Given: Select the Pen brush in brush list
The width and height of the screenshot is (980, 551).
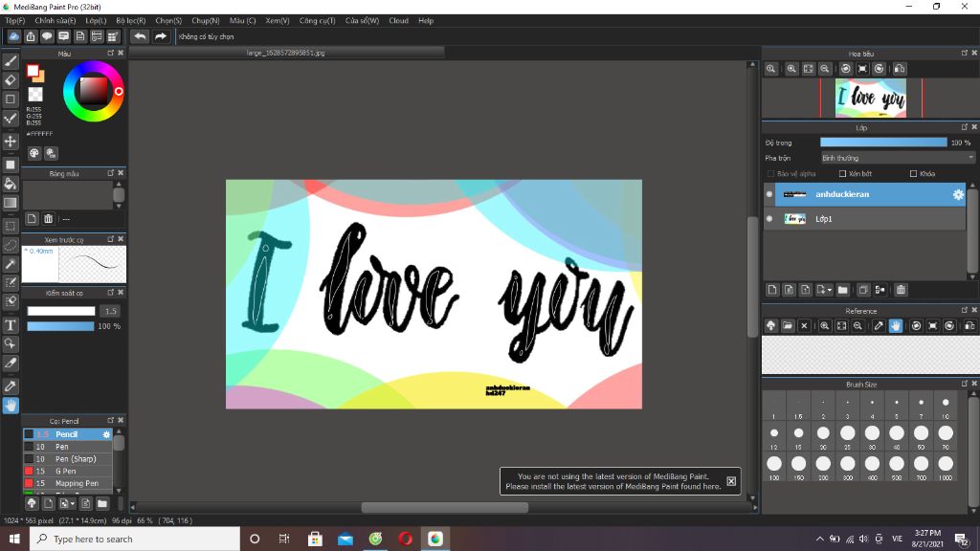Looking at the screenshot, I should click(x=68, y=447).
